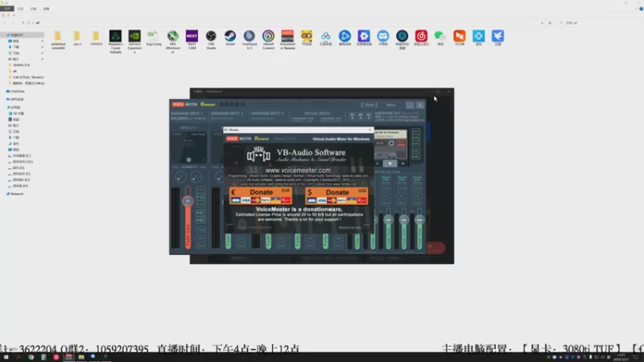This screenshot has width=644, height=362.
Task: Toggle B2 bus on Hardware Input 1
Action: tap(200, 220)
